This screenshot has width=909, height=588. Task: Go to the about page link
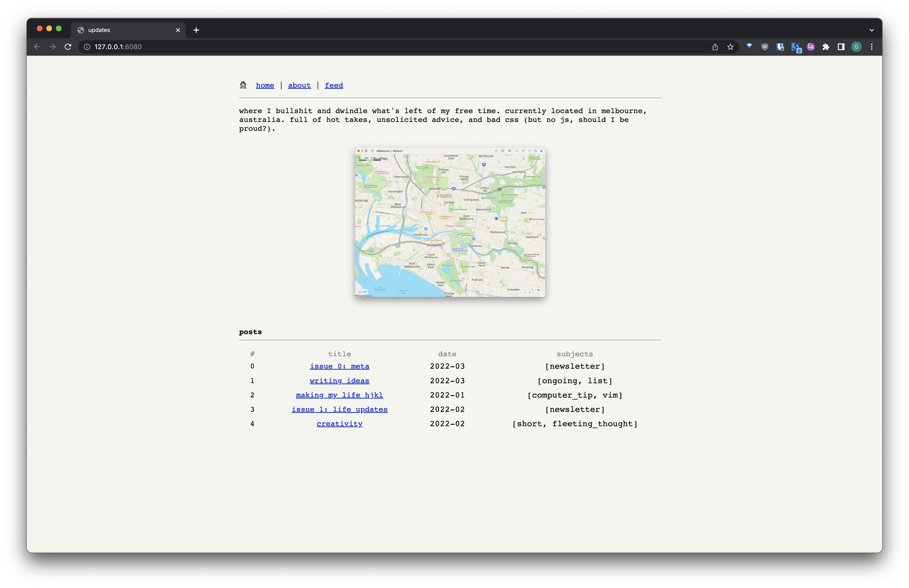pos(299,85)
